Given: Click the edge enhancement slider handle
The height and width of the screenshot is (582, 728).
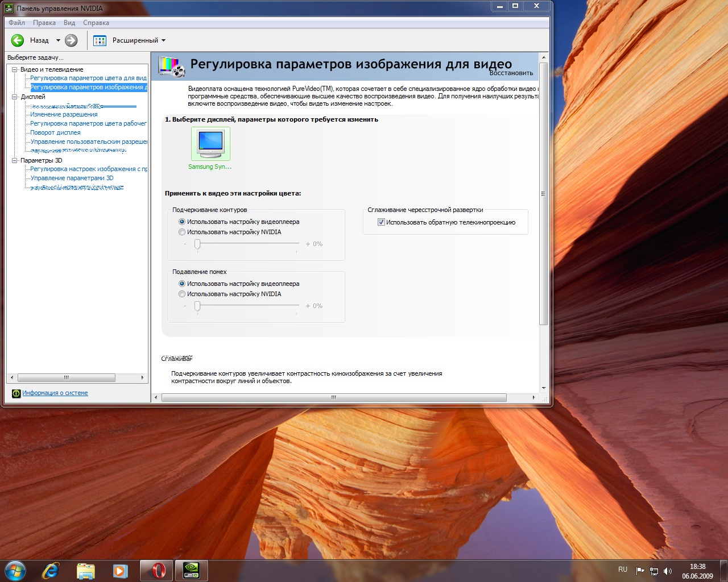Looking at the screenshot, I should (x=197, y=244).
